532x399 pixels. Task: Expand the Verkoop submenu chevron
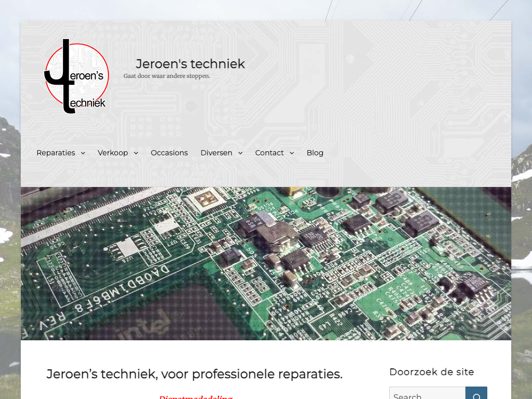point(136,153)
